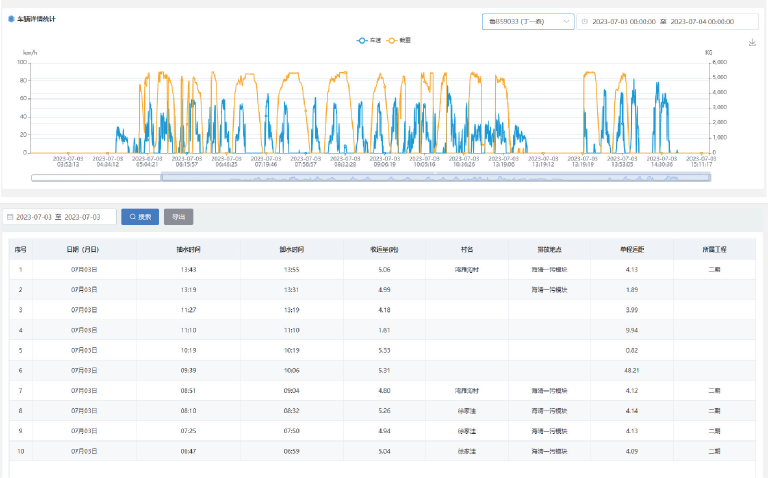Click the last column header for project
The height and width of the screenshot is (478, 768).
pos(714,249)
